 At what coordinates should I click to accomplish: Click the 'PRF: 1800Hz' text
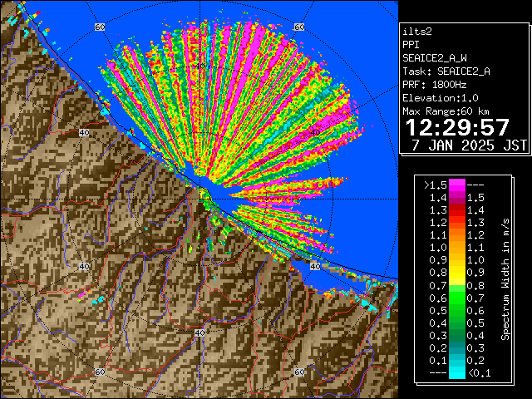(x=435, y=85)
